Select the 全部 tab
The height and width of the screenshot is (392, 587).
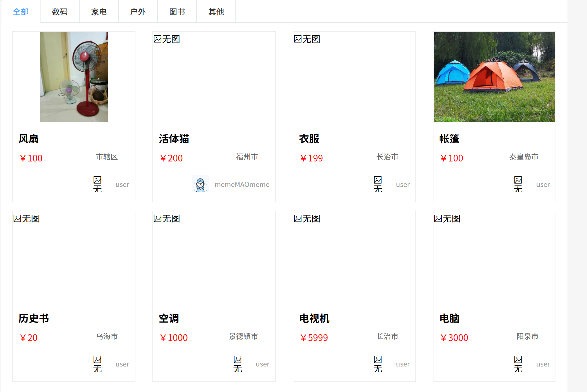[x=21, y=12]
